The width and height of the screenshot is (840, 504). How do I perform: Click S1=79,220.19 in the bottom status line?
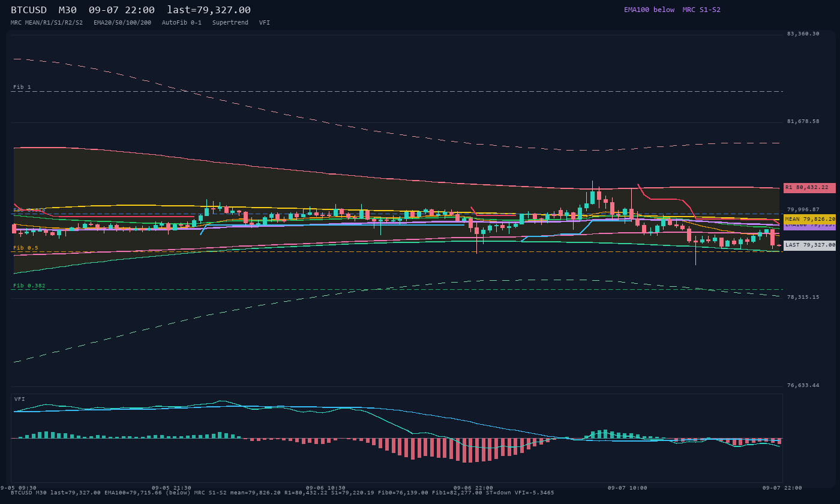point(353,493)
